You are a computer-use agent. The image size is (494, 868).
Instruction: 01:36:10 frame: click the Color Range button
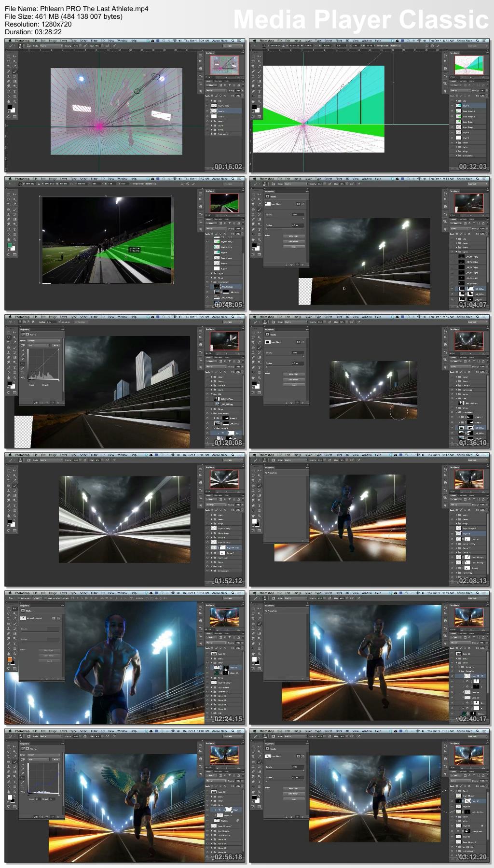[x=294, y=379]
